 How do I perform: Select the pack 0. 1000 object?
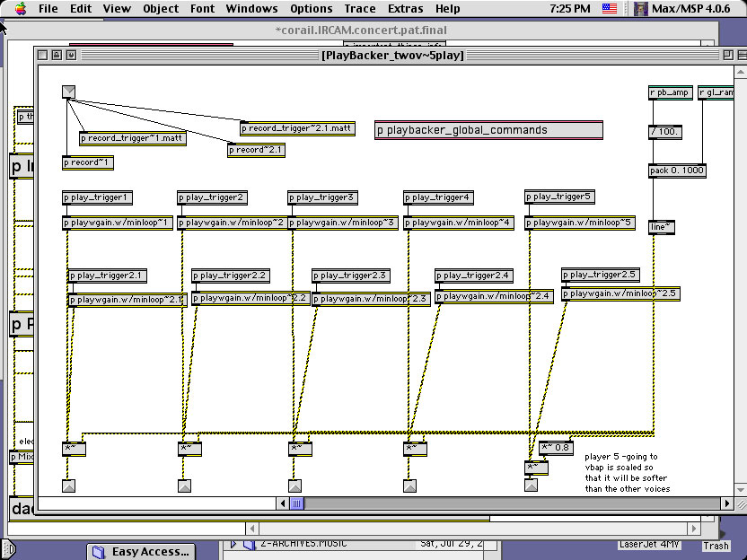(677, 171)
